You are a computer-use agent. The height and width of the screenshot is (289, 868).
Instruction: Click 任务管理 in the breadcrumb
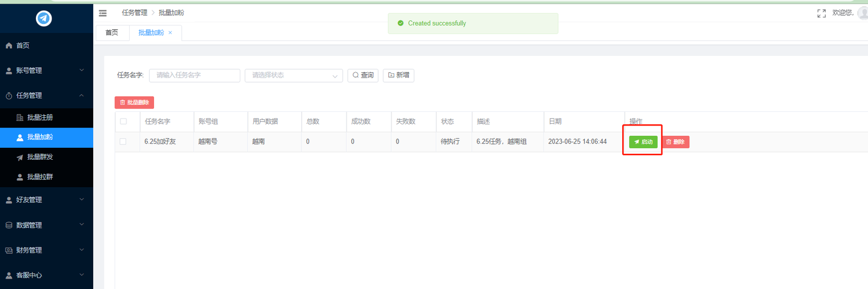(x=135, y=12)
